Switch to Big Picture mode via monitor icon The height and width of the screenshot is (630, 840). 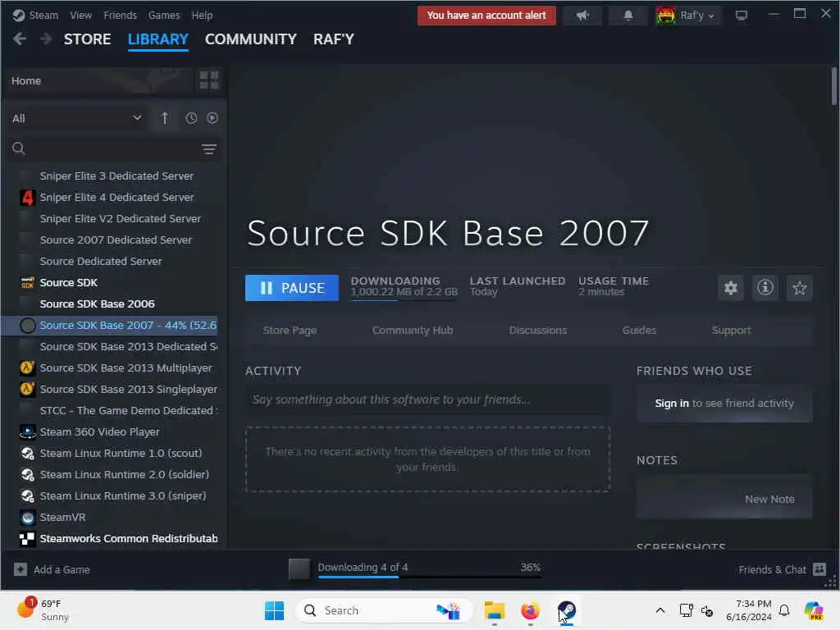pyautogui.click(x=741, y=16)
